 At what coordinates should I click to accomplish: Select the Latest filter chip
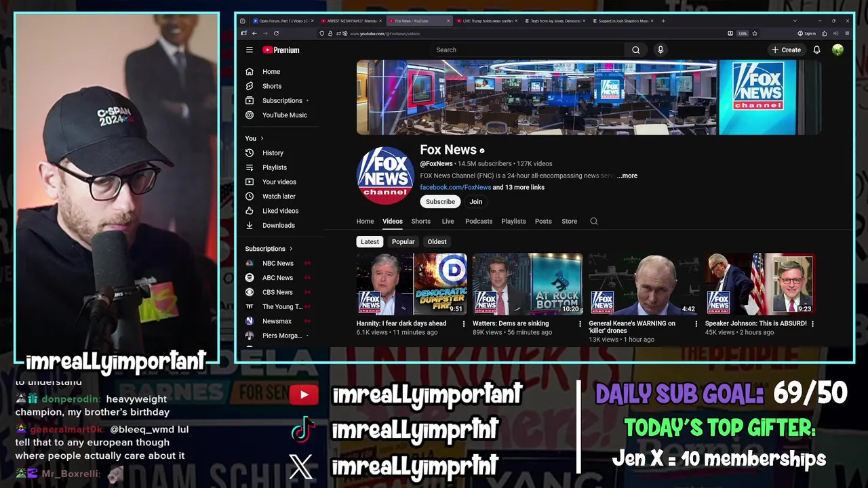tap(370, 242)
